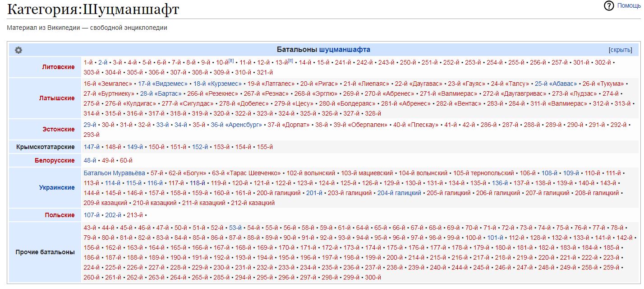Open 28-й «Бартас» link
The image size is (644, 289).
[161, 93]
